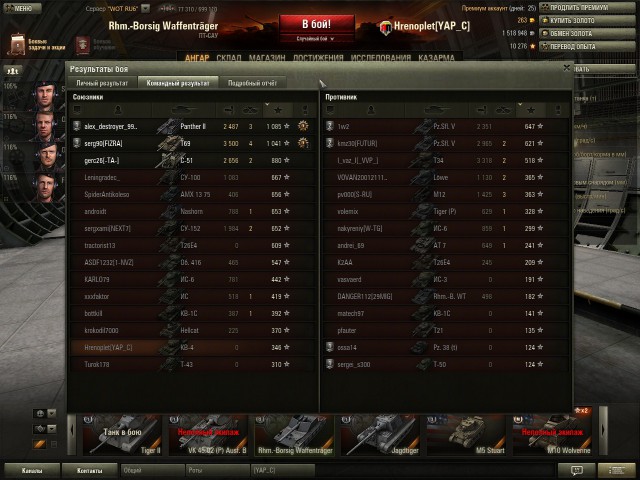Sort allies by player name icon
The width and height of the screenshot is (640, 480).
pyautogui.click(x=118, y=110)
